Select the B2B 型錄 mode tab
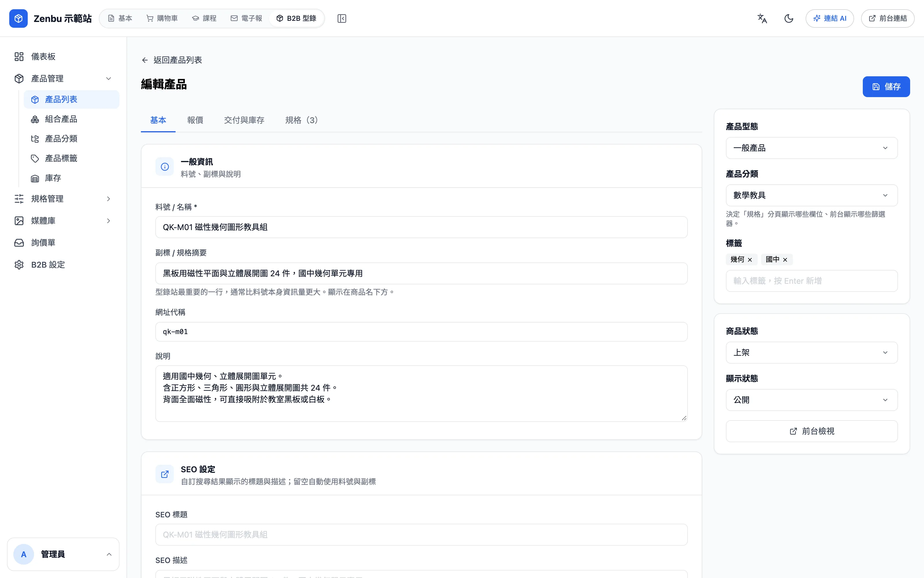Screen dimensions: 924x578 296,18
